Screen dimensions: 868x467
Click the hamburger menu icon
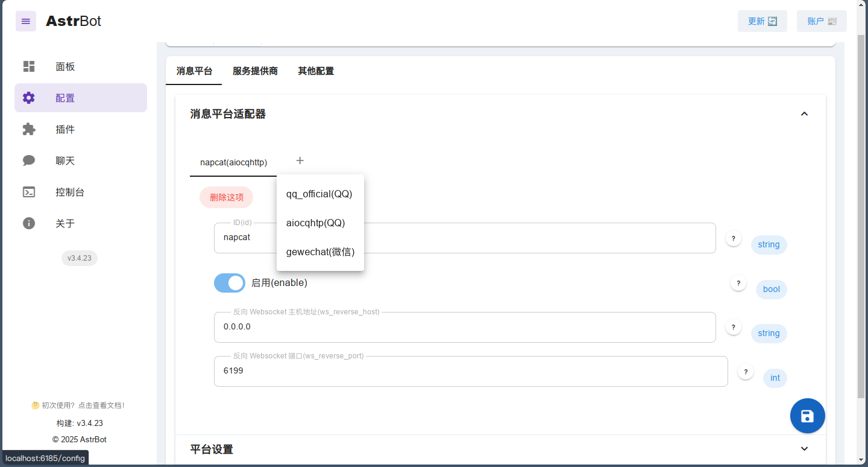pos(26,21)
